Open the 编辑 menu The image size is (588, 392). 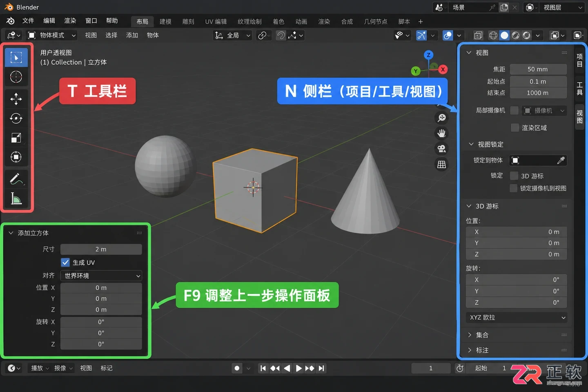click(49, 21)
